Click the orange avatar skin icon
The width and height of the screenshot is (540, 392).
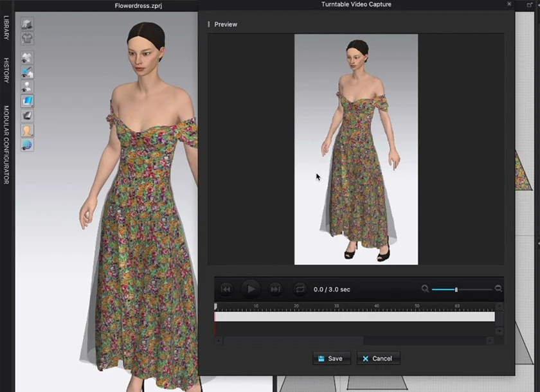pyautogui.click(x=27, y=130)
